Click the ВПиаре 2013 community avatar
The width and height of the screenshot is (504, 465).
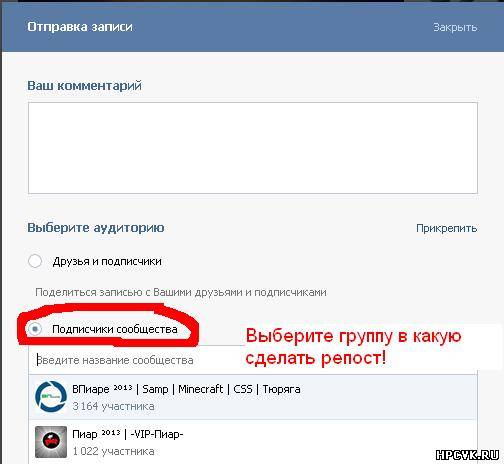51,397
